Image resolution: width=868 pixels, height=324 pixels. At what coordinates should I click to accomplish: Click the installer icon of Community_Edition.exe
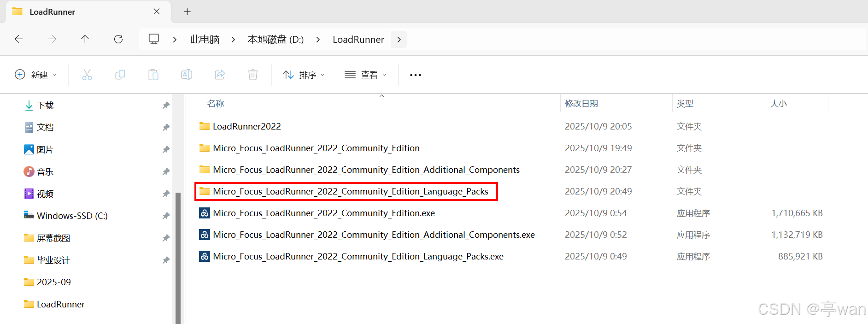pos(205,213)
